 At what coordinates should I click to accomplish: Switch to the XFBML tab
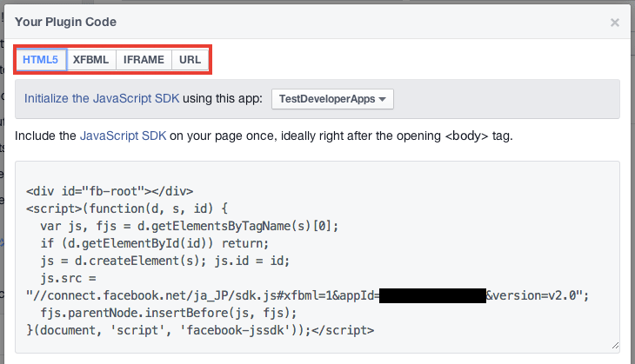point(91,60)
